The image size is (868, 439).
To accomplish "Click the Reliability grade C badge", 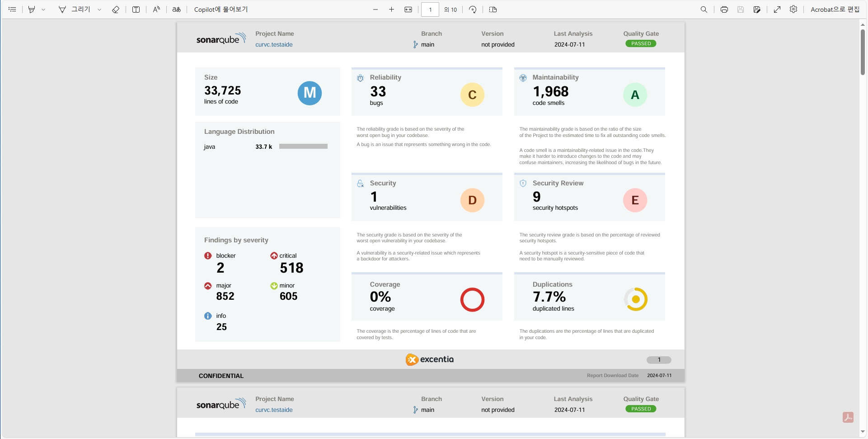I will pyautogui.click(x=472, y=95).
